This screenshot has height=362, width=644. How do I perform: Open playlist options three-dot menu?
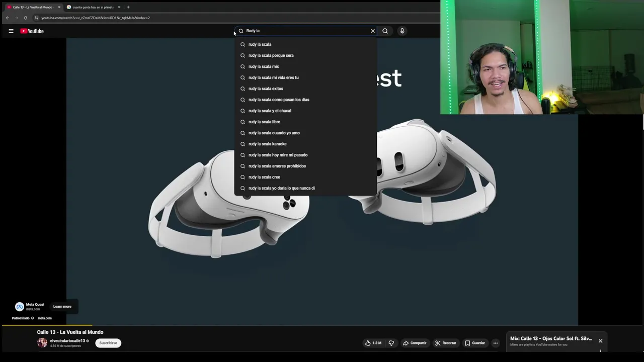pos(600,351)
